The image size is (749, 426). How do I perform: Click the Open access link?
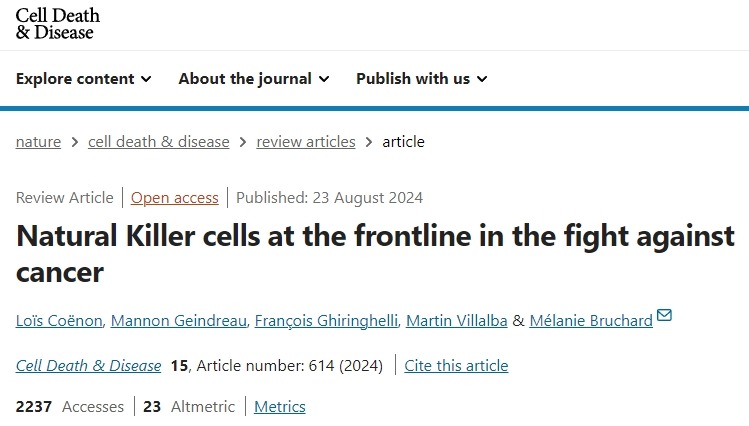point(175,198)
